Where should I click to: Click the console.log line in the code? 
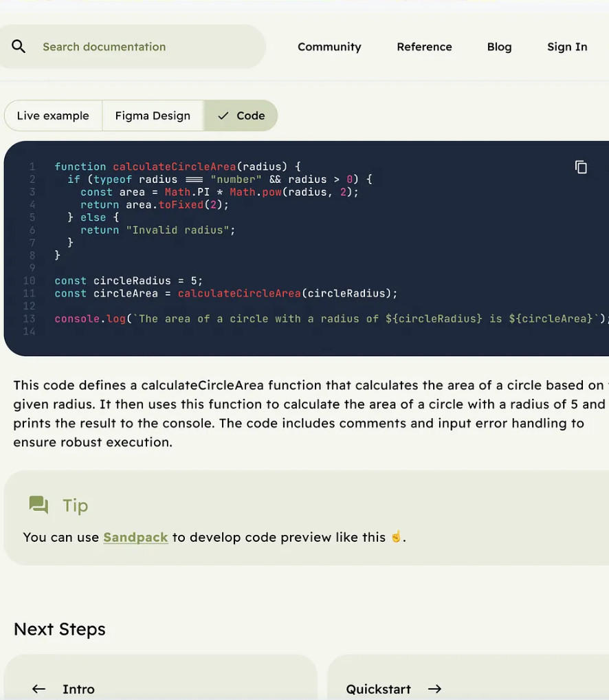[x=331, y=319]
